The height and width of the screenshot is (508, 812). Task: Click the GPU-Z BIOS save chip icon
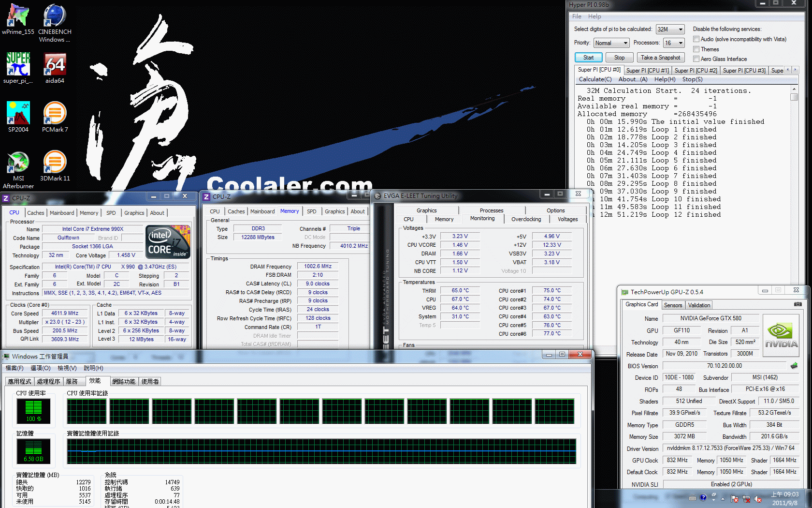click(x=794, y=366)
